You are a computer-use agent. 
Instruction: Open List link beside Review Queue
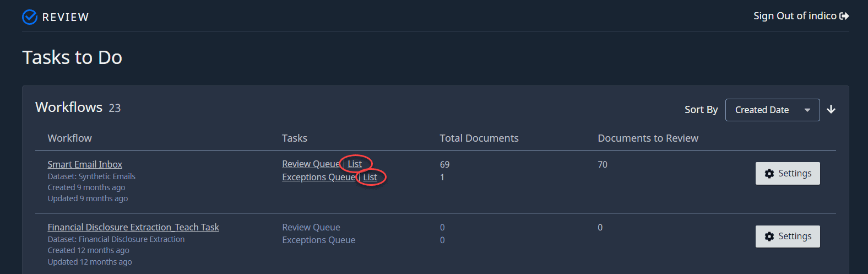(355, 164)
